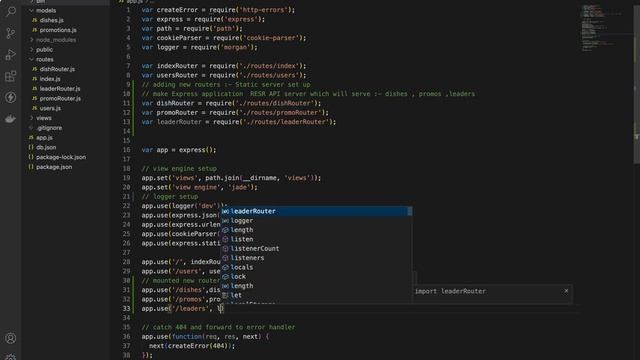This screenshot has height=360, width=640.
Task: Click the 'cookie-parser' require string
Action: tap(271, 38)
